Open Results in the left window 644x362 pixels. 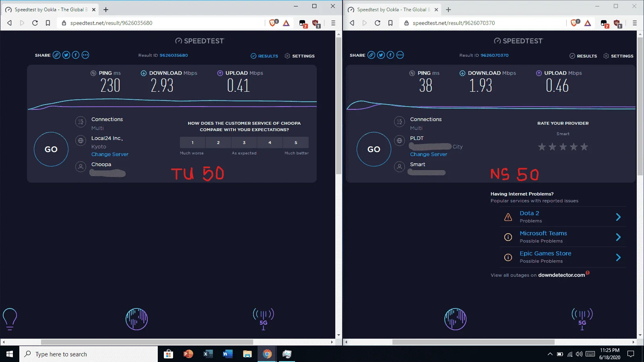point(264,56)
